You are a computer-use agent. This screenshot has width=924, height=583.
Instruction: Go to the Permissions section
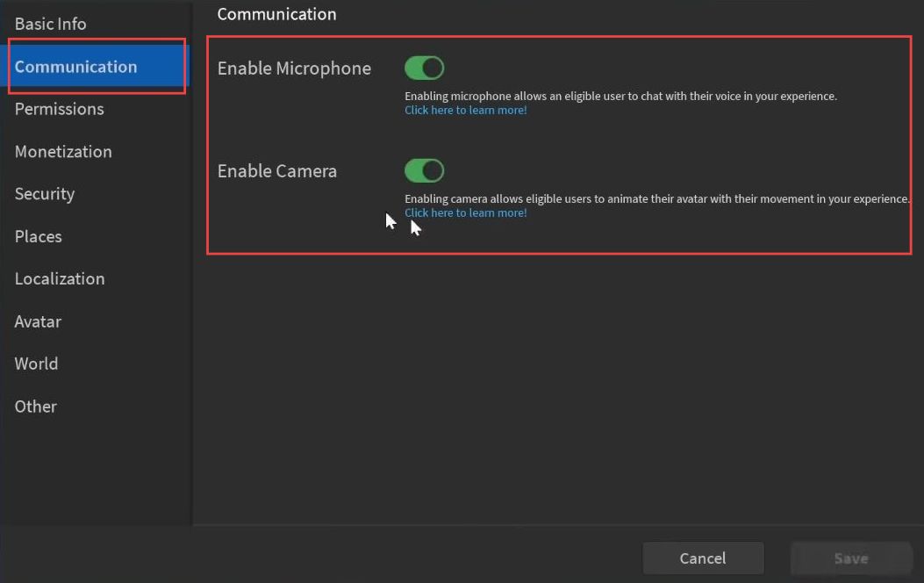60,109
